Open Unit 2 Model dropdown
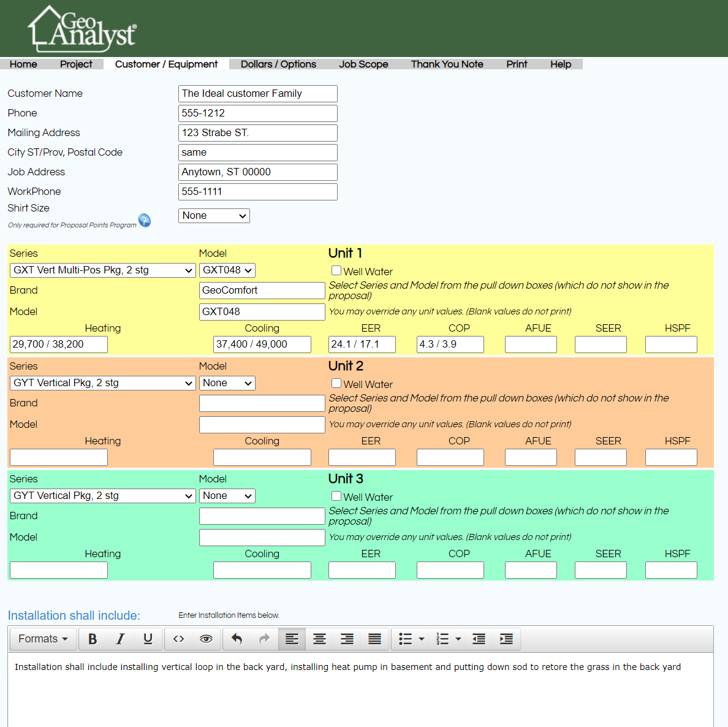 pyautogui.click(x=227, y=383)
